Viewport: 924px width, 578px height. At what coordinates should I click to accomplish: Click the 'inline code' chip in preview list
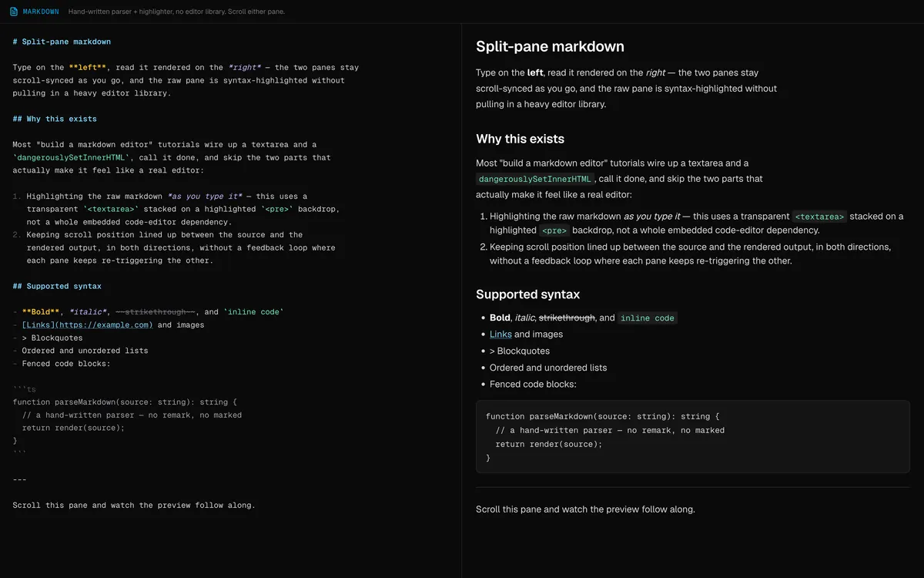pyautogui.click(x=647, y=318)
